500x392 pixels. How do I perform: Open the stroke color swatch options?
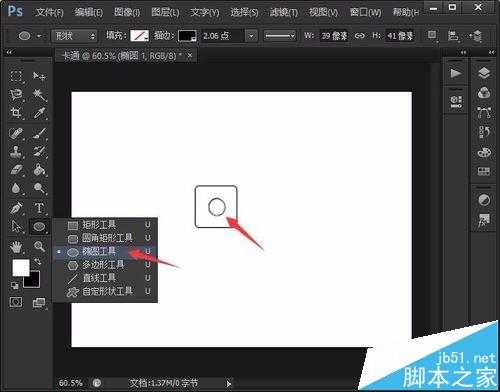(x=187, y=36)
